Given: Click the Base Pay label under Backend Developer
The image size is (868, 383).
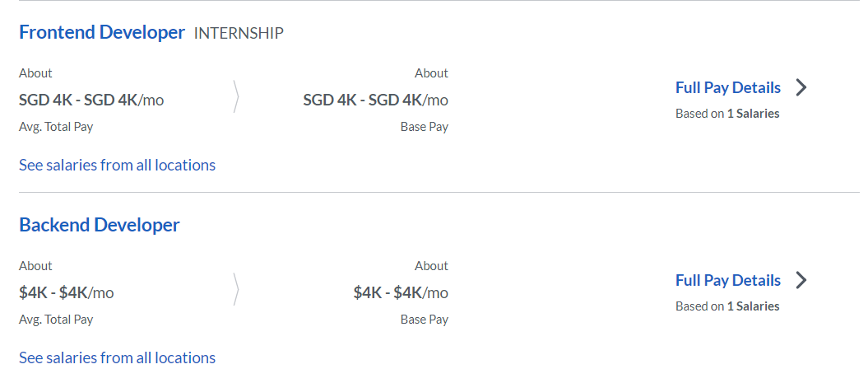Looking at the screenshot, I should tap(425, 320).
